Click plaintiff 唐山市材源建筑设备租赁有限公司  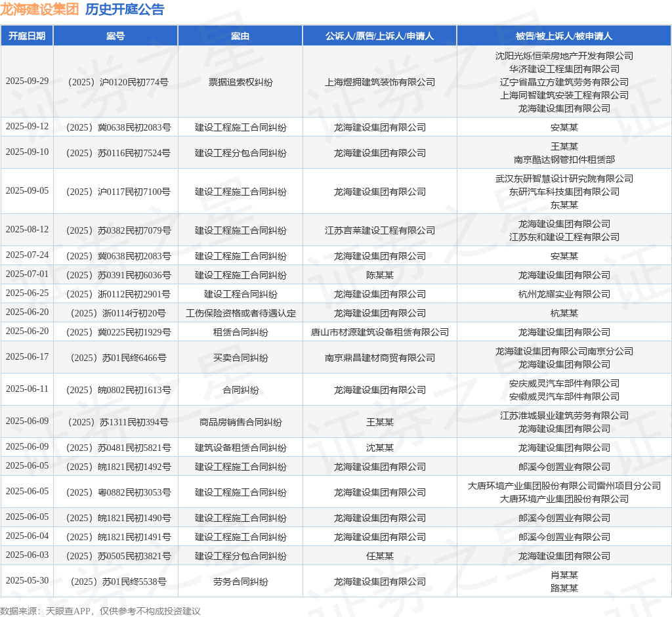(x=380, y=332)
